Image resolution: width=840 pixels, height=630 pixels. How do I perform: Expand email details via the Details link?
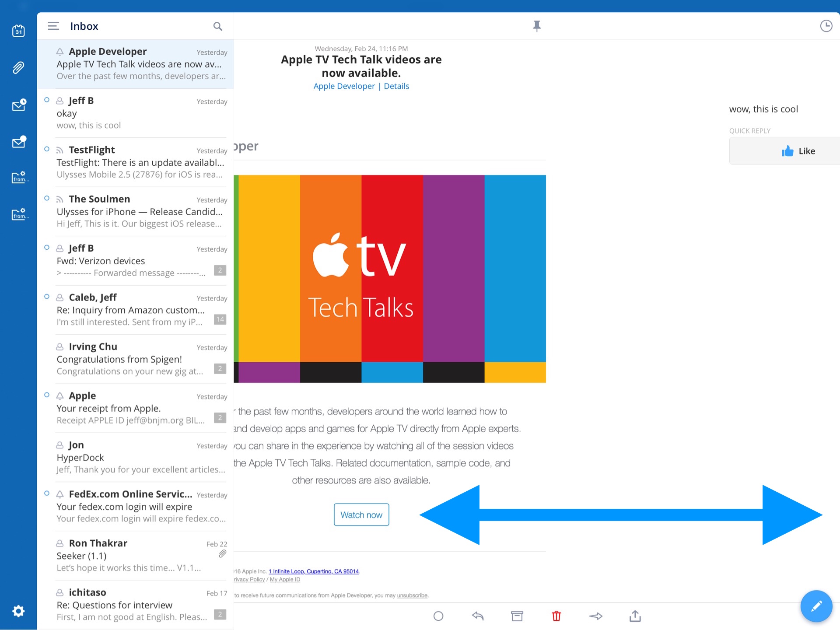(x=396, y=86)
